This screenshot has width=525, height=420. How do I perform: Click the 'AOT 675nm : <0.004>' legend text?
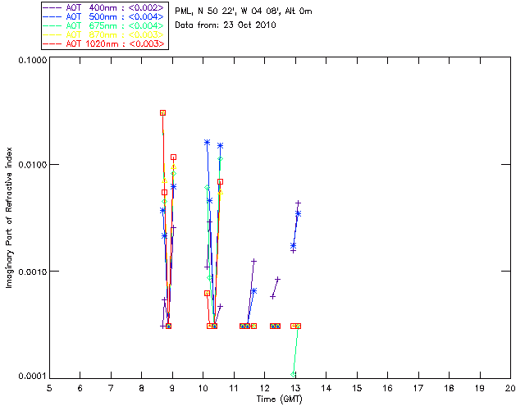click(115, 25)
